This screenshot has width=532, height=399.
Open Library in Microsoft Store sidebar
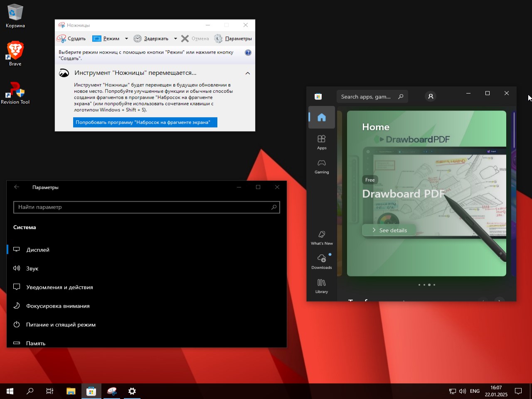click(x=322, y=286)
